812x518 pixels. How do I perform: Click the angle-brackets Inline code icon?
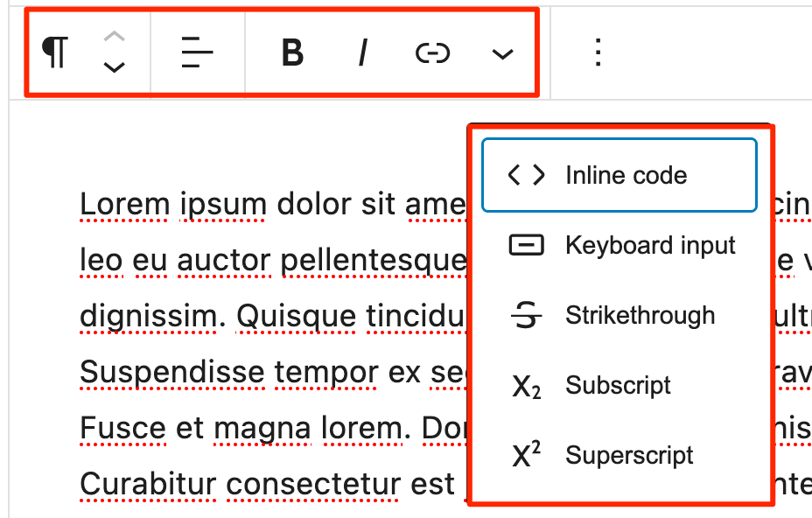click(525, 175)
